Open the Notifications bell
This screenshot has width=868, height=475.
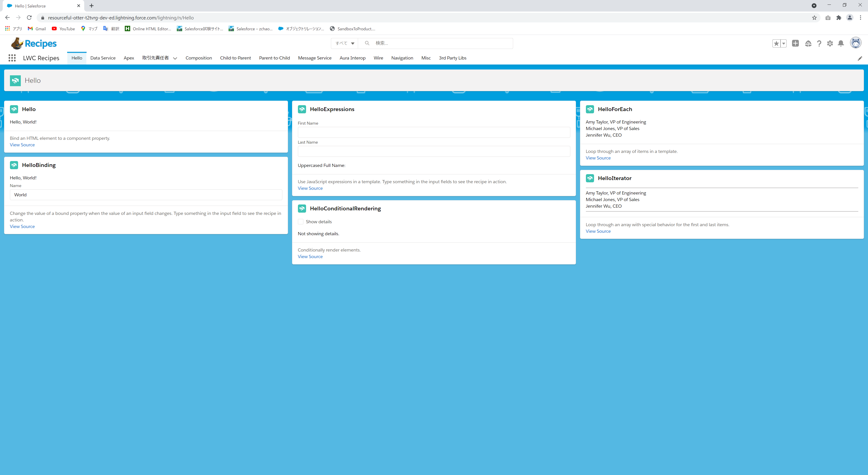coord(841,43)
